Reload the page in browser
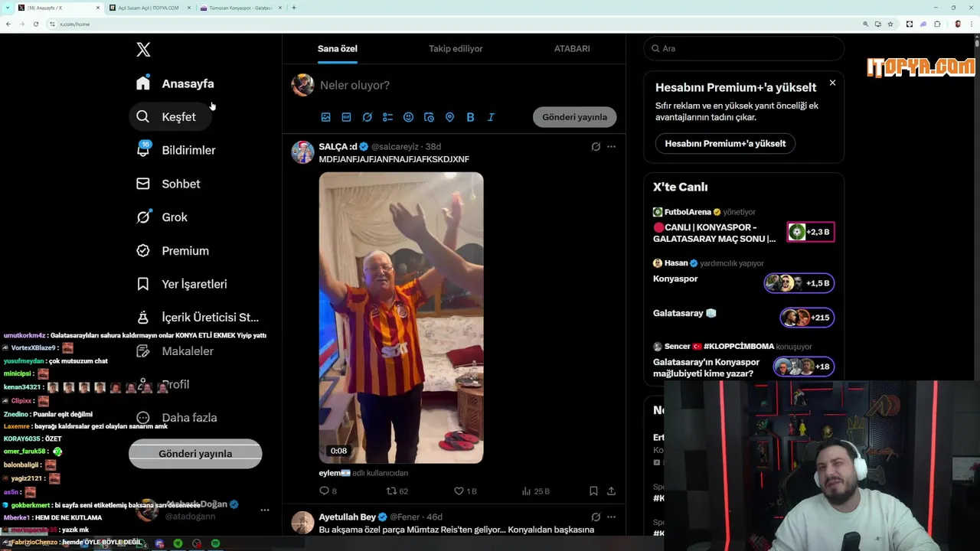Viewport: 980px width, 551px height. 35,24
